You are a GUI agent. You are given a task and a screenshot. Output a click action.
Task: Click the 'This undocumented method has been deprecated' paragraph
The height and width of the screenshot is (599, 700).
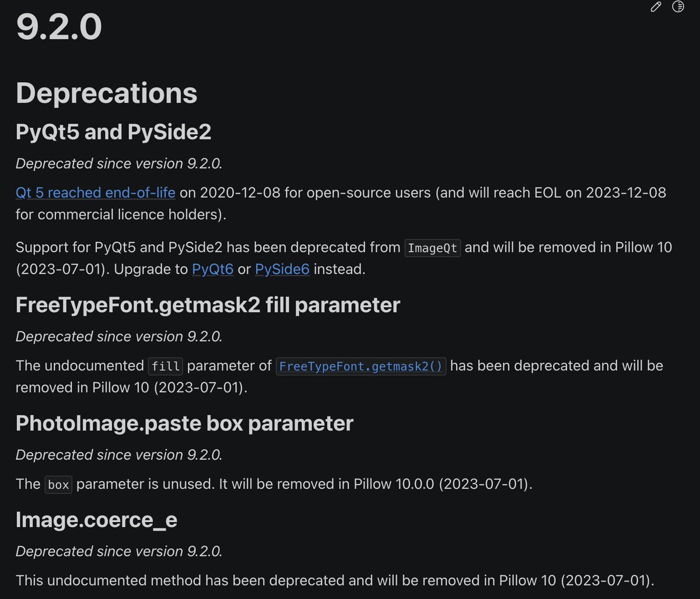pos(335,580)
